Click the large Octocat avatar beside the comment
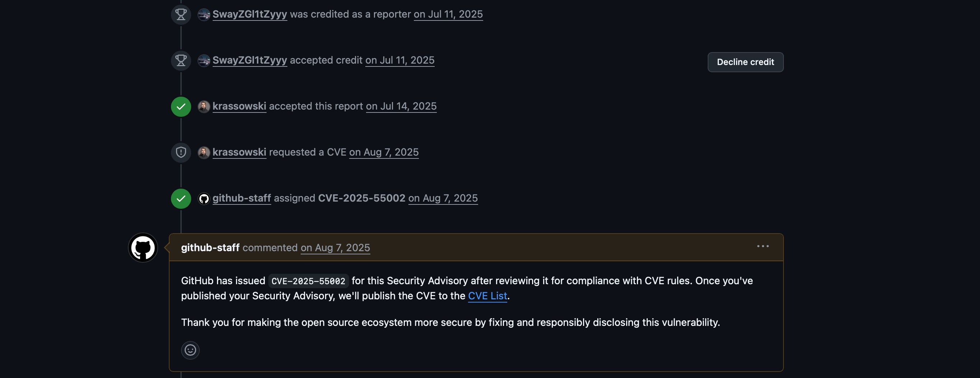This screenshot has width=980, height=378. tap(142, 247)
